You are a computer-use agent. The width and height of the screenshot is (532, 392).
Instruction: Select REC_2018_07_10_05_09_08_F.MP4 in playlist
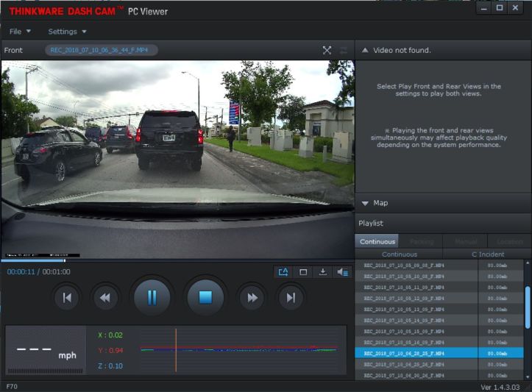click(439, 266)
